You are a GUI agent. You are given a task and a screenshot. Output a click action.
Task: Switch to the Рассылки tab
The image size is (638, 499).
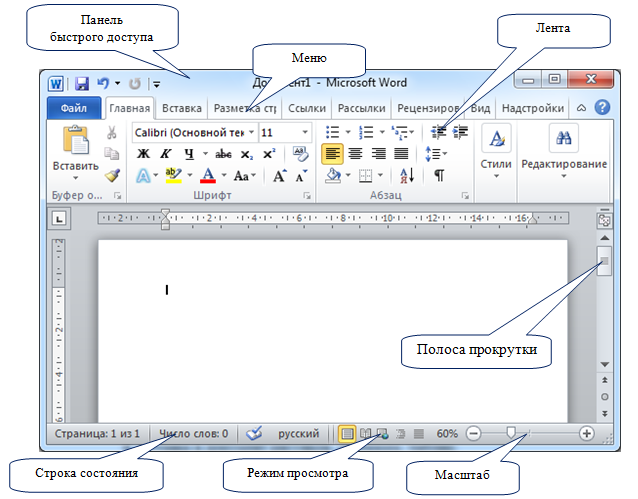click(x=361, y=108)
